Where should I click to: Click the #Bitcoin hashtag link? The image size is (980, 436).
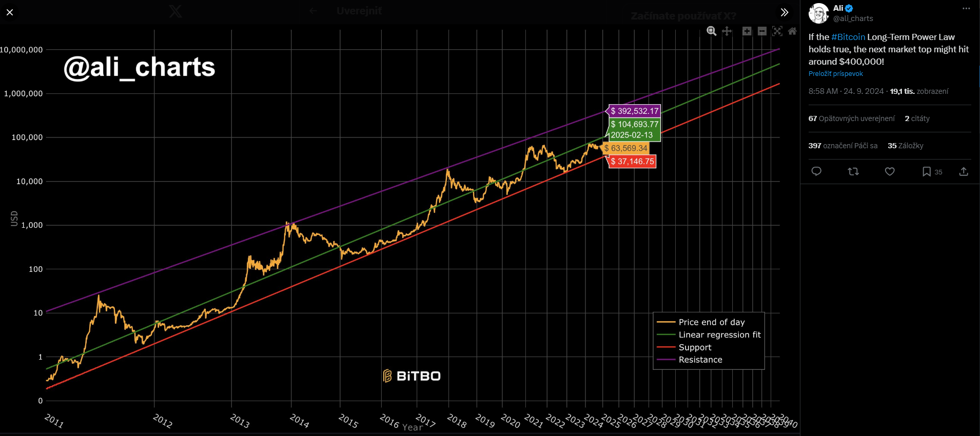(848, 37)
